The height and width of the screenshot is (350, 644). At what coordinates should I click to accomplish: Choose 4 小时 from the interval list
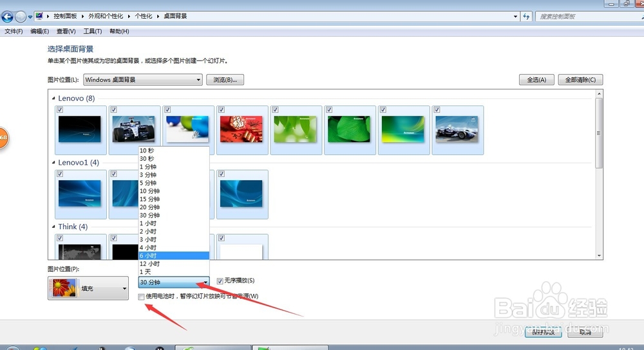[x=174, y=248]
